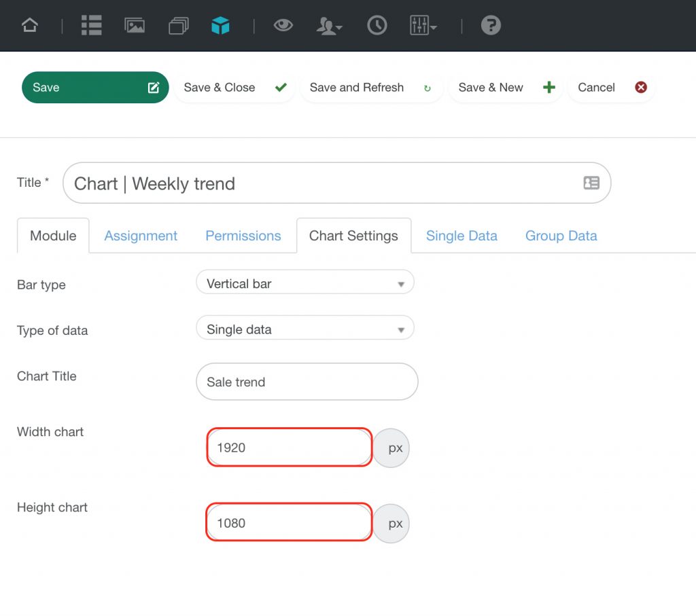This screenshot has height=616, width=696.
Task: Click the Height chart input field
Action: [x=289, y=522]
